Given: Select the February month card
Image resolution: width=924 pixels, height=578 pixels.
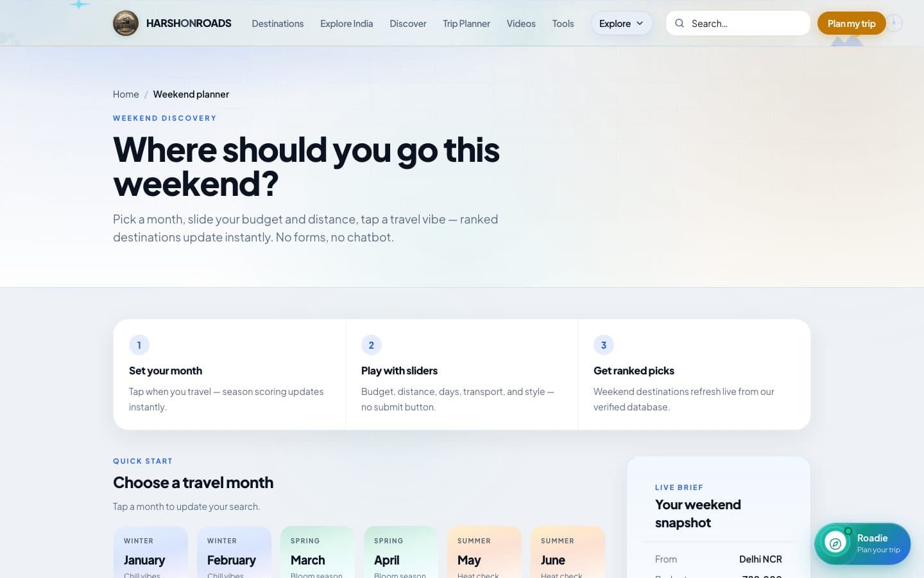Looking at the screenshot, I should (234, 552).
